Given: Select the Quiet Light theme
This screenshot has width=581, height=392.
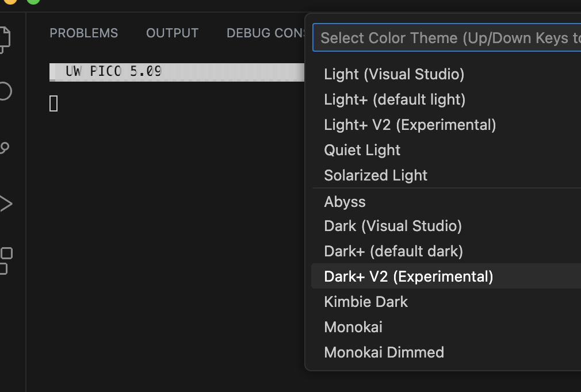Looking at the screenshot, I should tap(362, 149).
